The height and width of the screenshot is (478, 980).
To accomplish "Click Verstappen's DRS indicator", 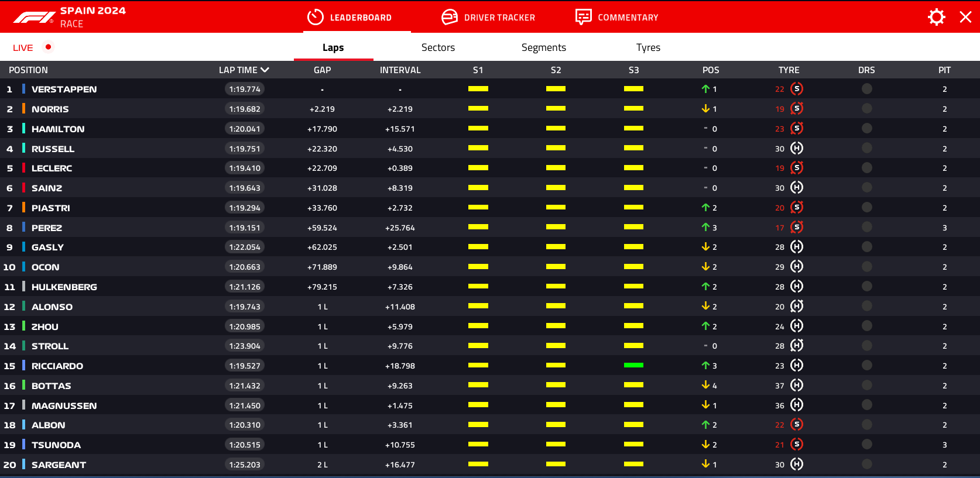I will [867, 89].
